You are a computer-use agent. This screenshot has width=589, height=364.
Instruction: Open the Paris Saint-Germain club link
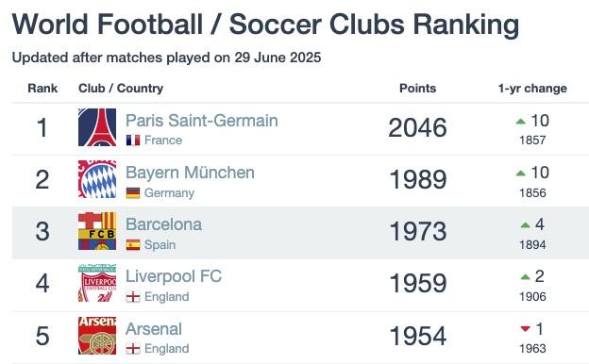[202, 121]
